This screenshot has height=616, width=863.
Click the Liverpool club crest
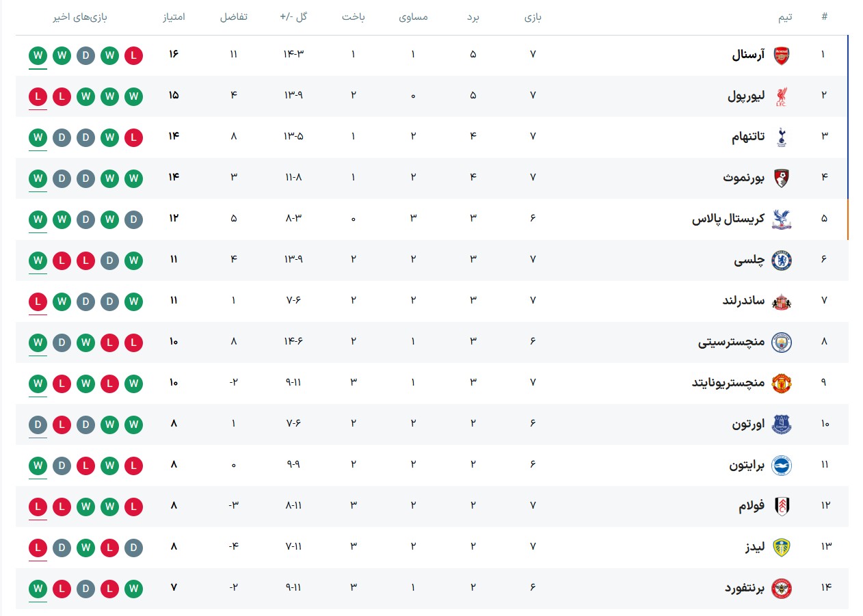coord(781,96)
